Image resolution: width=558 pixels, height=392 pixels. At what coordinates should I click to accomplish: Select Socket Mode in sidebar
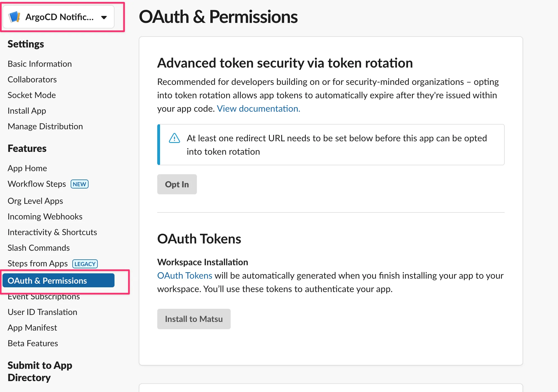pos(32,95)
